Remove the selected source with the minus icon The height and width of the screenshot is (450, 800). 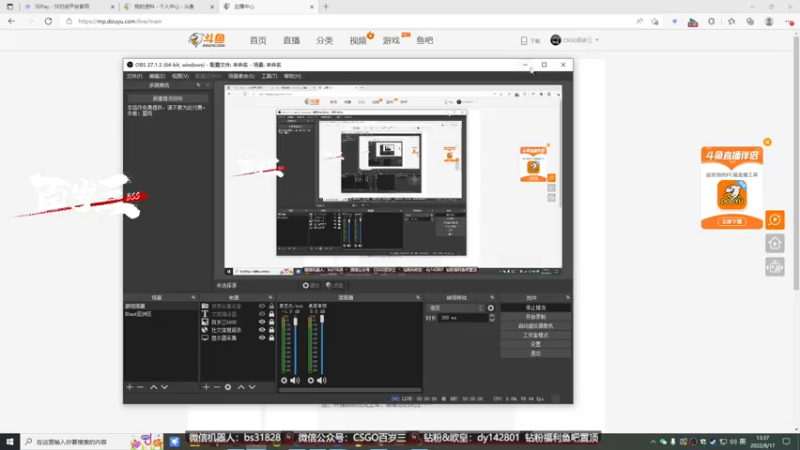(x=217, y=387)
